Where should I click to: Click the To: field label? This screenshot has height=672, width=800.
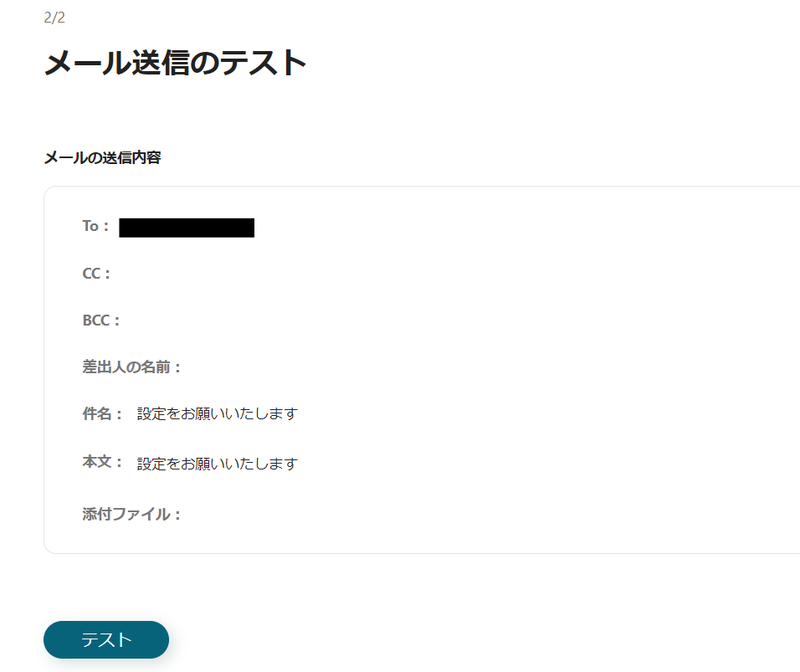click(96, 226)
